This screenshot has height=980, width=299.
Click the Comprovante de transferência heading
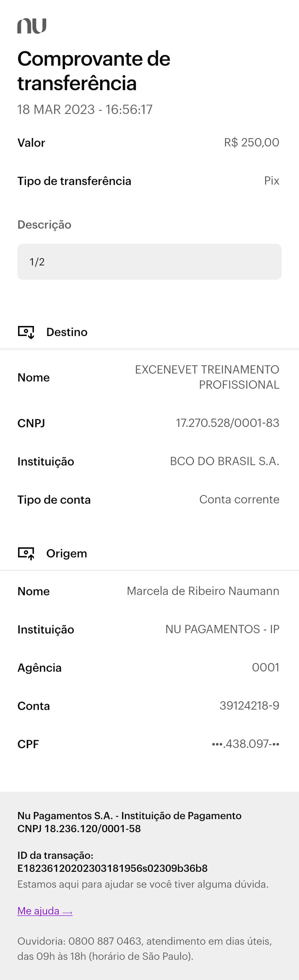pyautogui.click(x=94, y=71)
